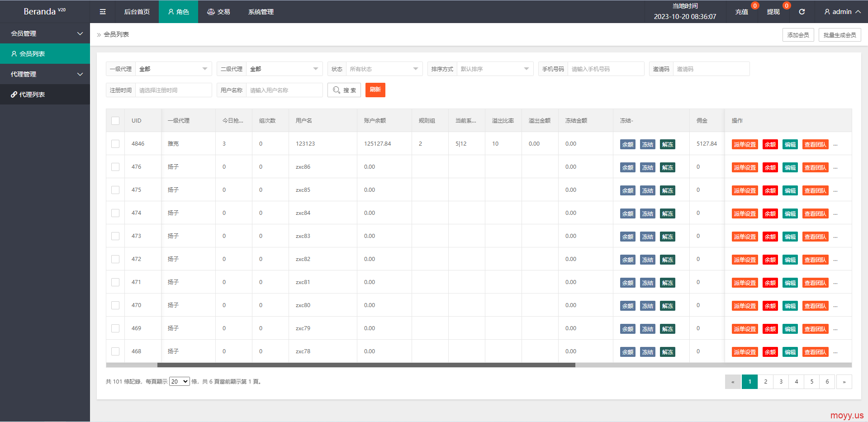
Task: Open the 交易 scales menu
Action: (218, 12)
